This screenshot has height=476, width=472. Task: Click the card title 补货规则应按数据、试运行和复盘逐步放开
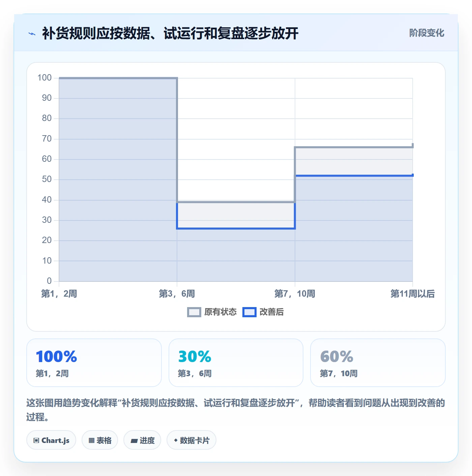(170, 33)
